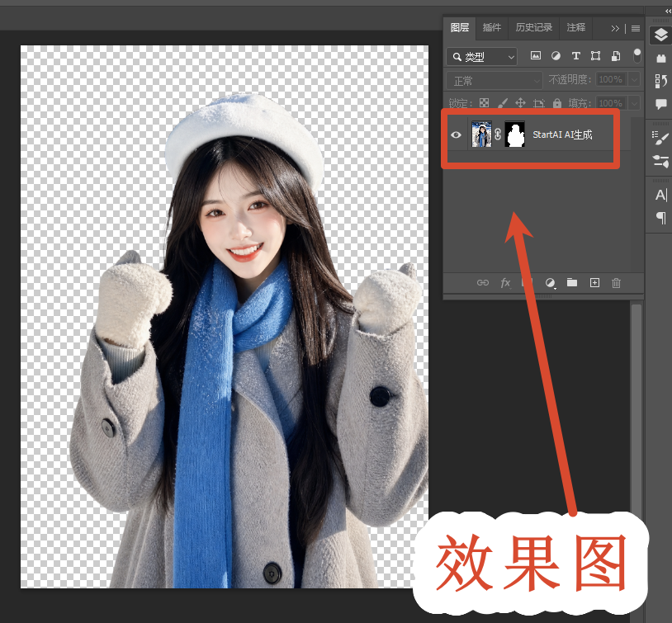Click the mask link chain on StartAI layer
This screenshot has height=623, width=672.
498,135
